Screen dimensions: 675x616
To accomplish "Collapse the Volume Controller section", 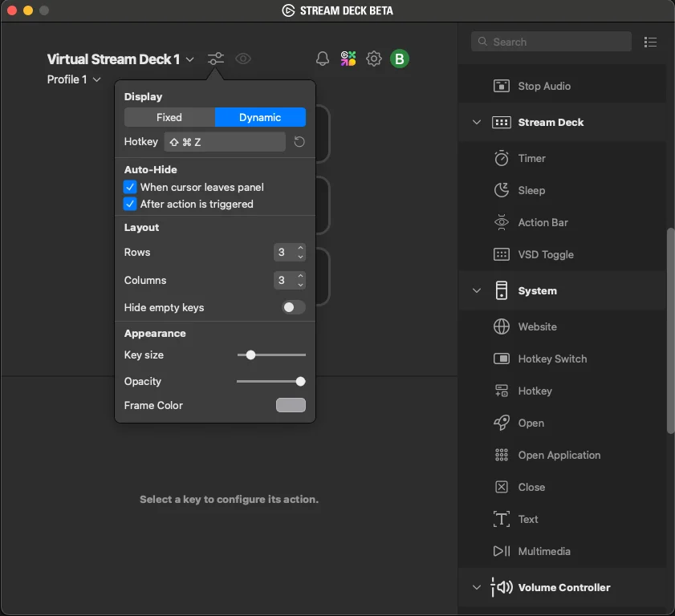I will tap(476, 587).
